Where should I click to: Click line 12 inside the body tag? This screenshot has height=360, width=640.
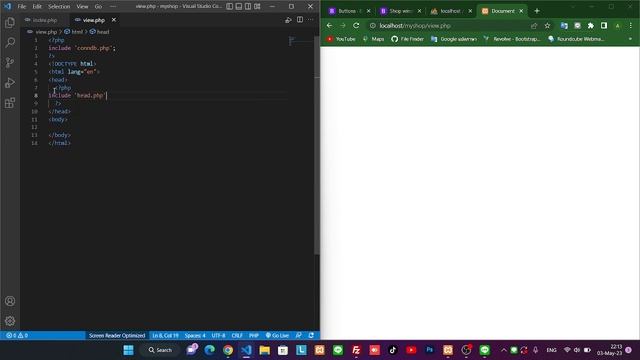(x=167, y=127)
